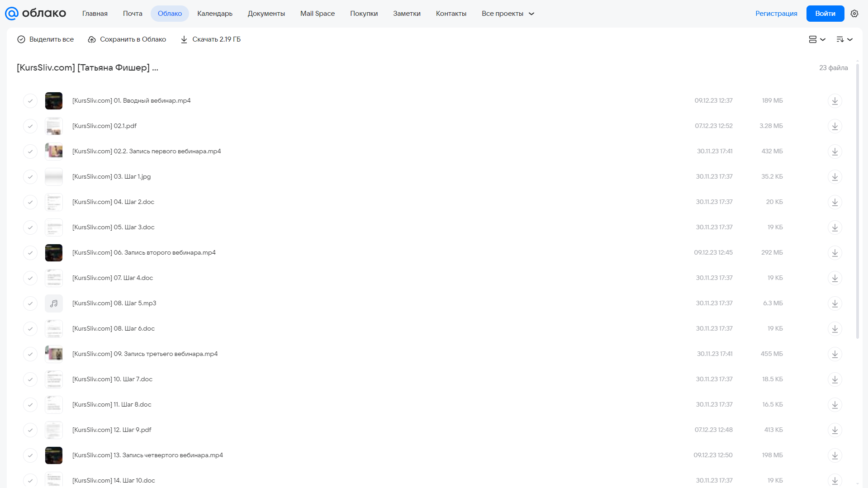The height and width of the screenshot is (488, 868).
Task: Download the Шаг 5.mp3 audio file
Action: 835,303
